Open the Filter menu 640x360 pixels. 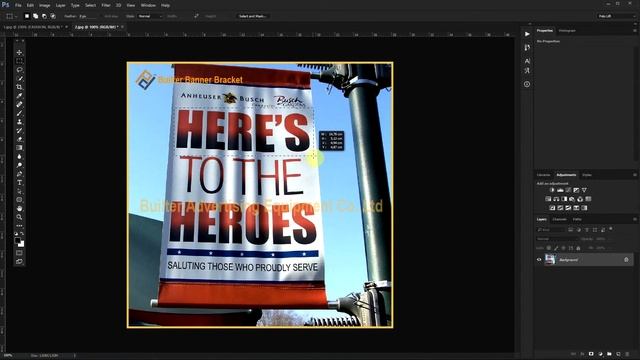click(106, 5)
